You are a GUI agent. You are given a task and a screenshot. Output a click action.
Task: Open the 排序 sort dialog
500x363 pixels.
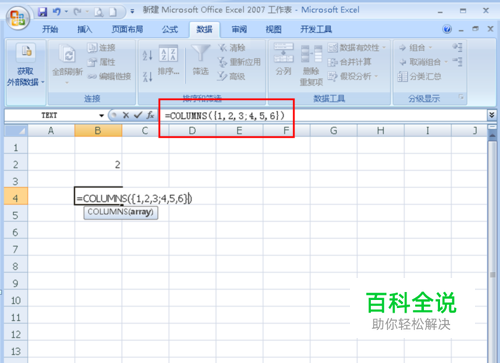point(168,60)
